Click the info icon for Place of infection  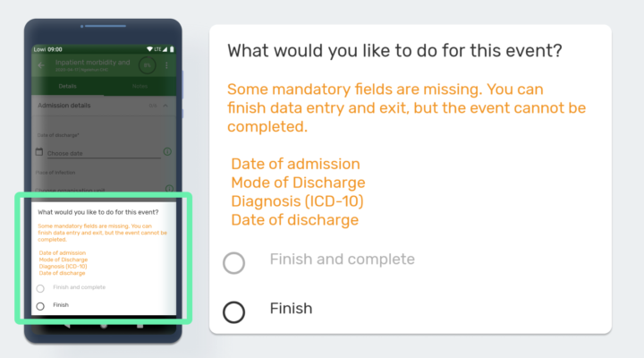coord(169,188)
